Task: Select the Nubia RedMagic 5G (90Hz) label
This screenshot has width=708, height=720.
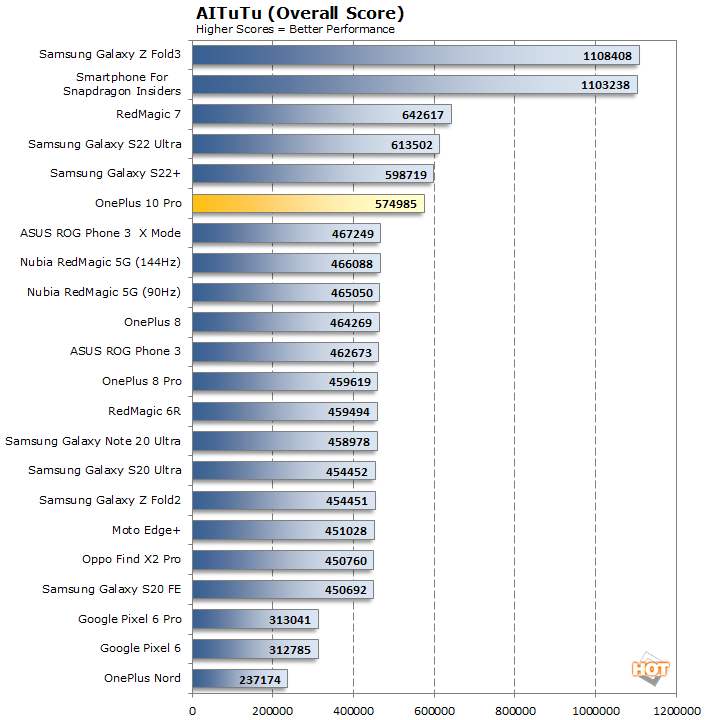Action: (104, 292)
